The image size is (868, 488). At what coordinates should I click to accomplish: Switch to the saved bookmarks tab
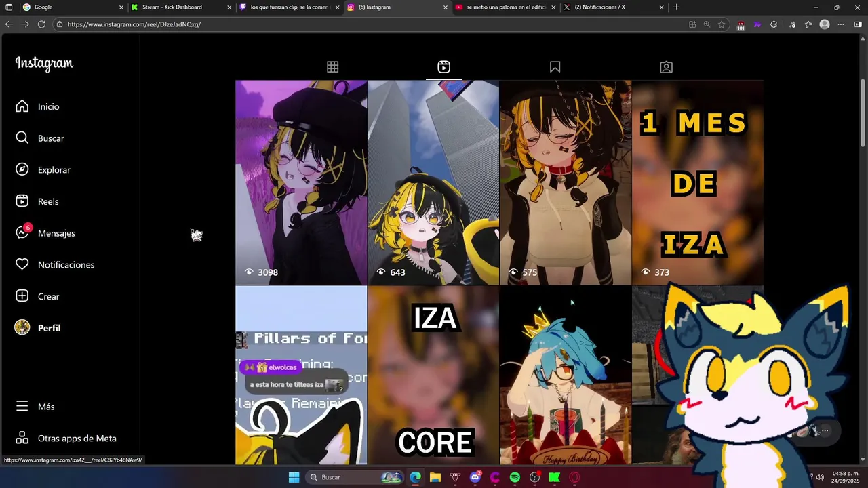point(555,67)
